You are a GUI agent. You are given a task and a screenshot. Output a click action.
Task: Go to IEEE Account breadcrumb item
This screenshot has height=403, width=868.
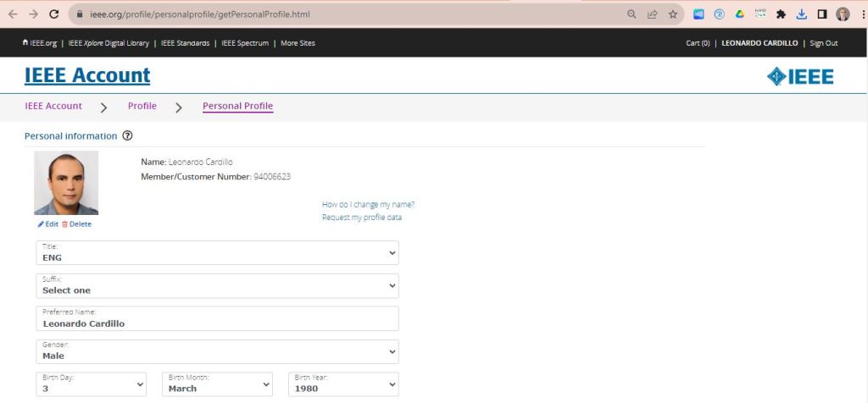point(53,107)
